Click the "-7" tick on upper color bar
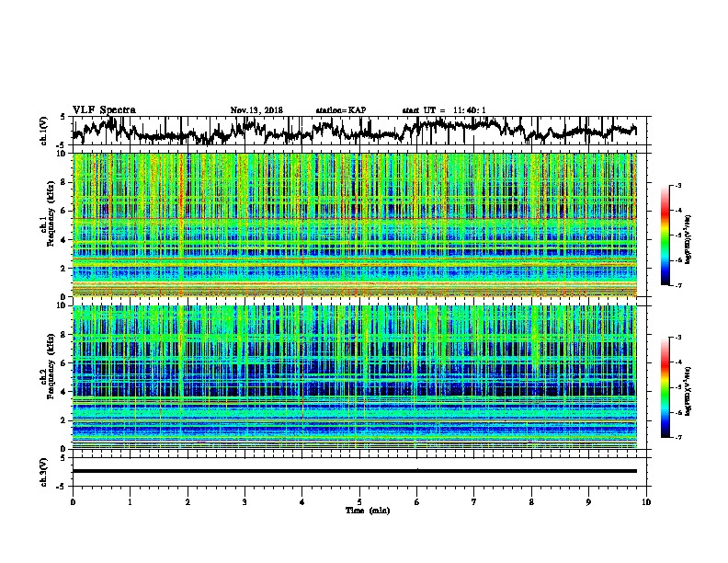 click(x=678, y=285)
